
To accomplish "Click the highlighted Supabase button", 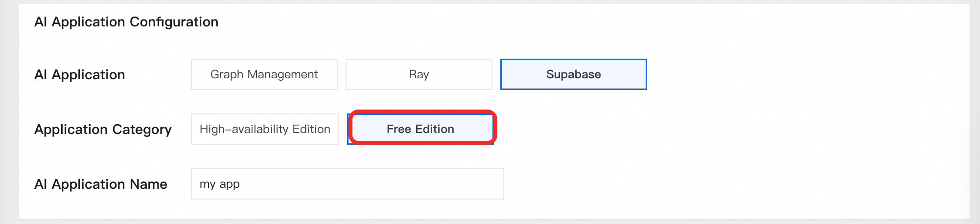I will tap(573, 74).
